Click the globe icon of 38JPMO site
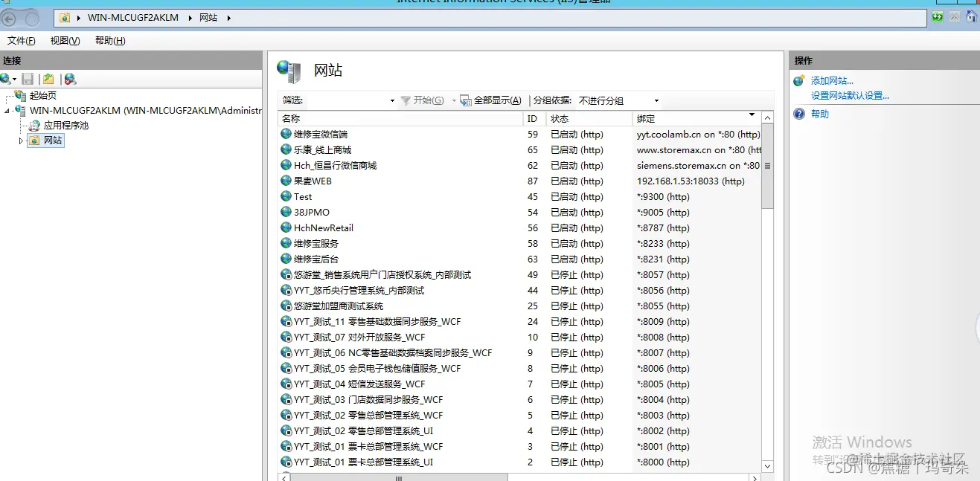The width and height of the screenshot is (980, 481). click(286, 212)
